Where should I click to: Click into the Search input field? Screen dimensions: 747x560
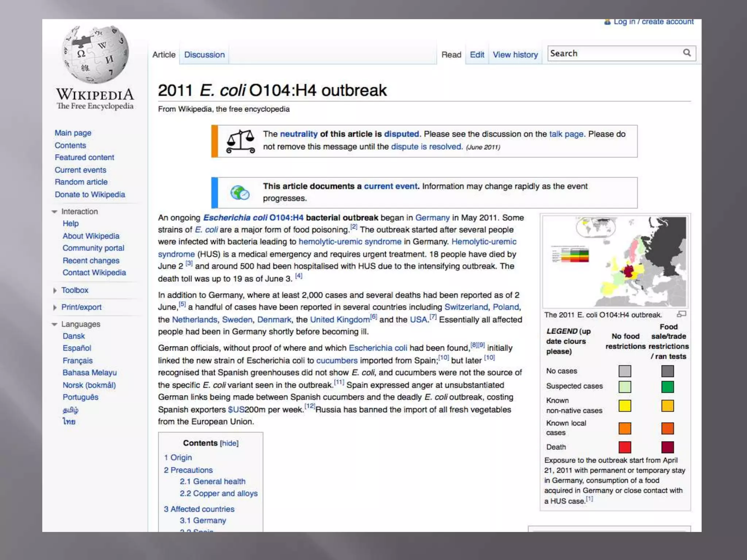click(613, 53)
